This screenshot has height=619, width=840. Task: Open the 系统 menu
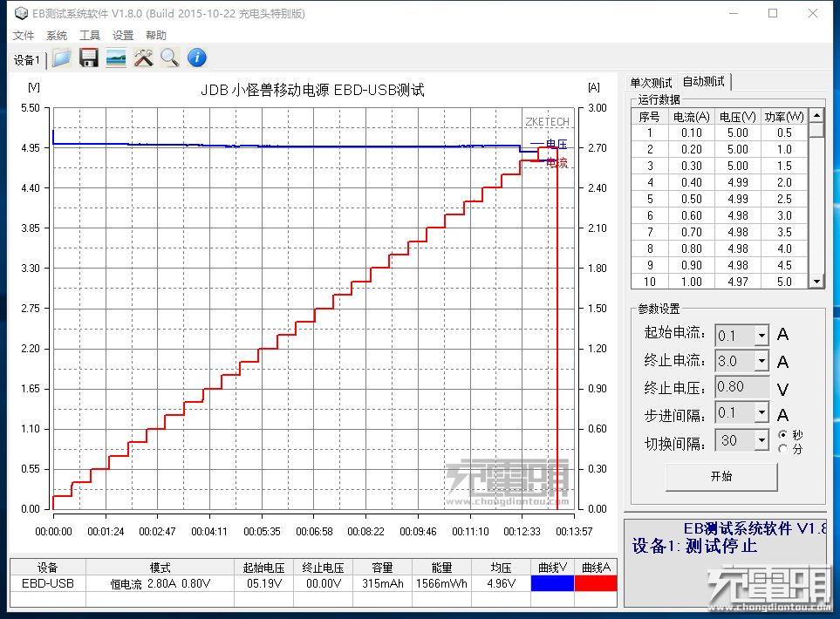57,36
